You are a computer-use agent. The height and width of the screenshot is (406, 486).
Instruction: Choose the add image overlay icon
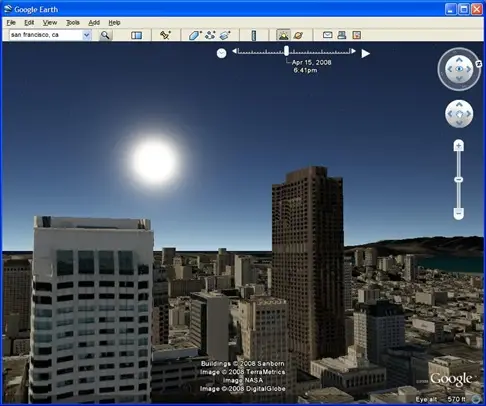tap(225, 35)
